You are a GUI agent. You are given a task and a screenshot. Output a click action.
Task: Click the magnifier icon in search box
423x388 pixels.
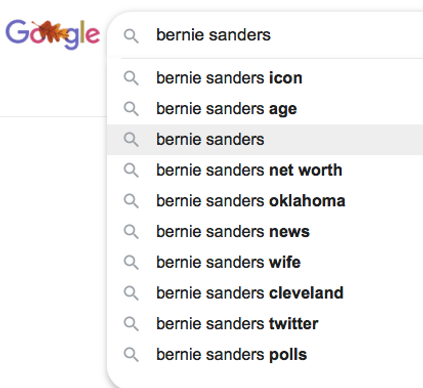pyautogui.click(x=131, y=36)
